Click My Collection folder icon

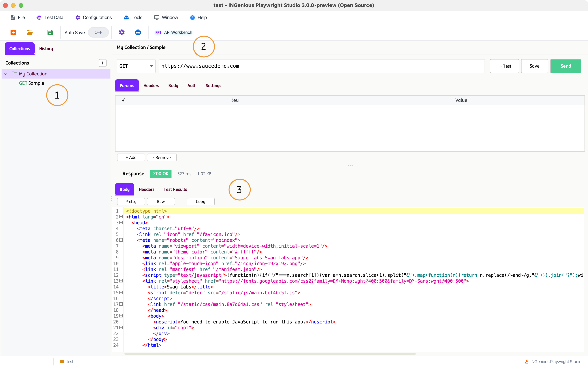14,74
